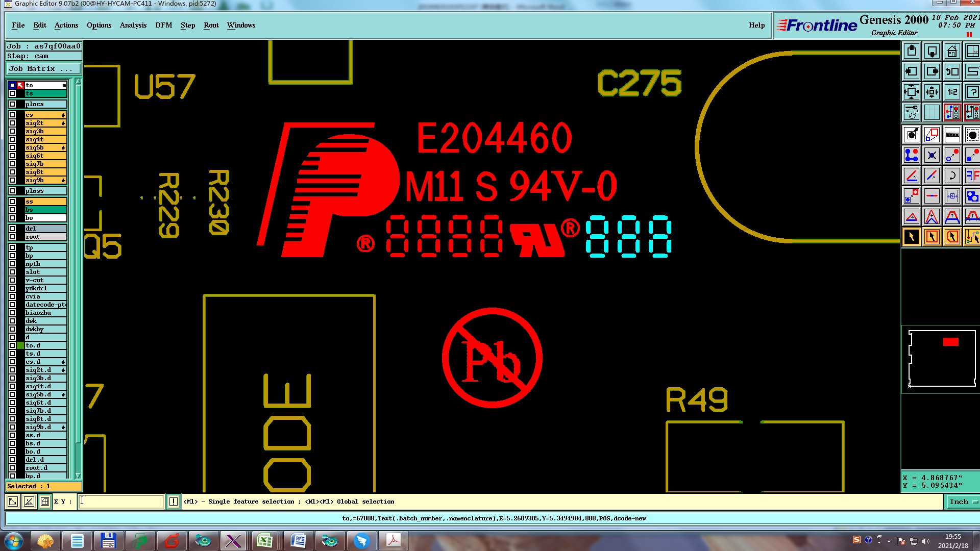
Task: Click the rotate arrow edit tool
Action: (952, 176)
